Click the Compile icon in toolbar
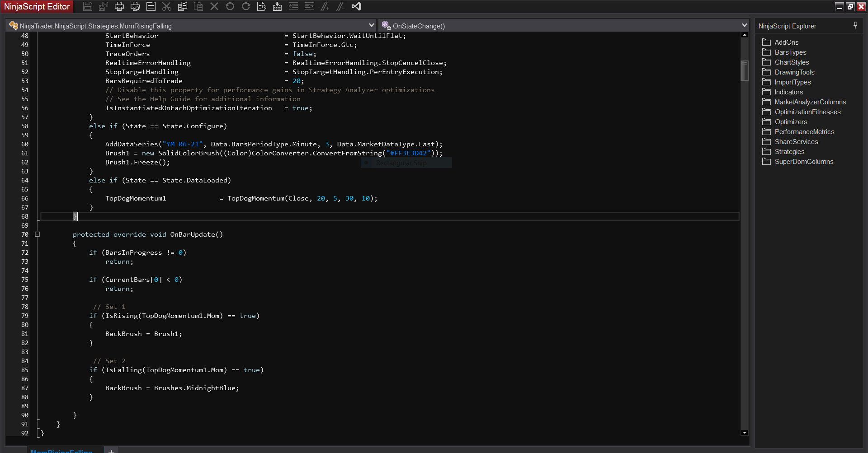 (x=277, y=6)
